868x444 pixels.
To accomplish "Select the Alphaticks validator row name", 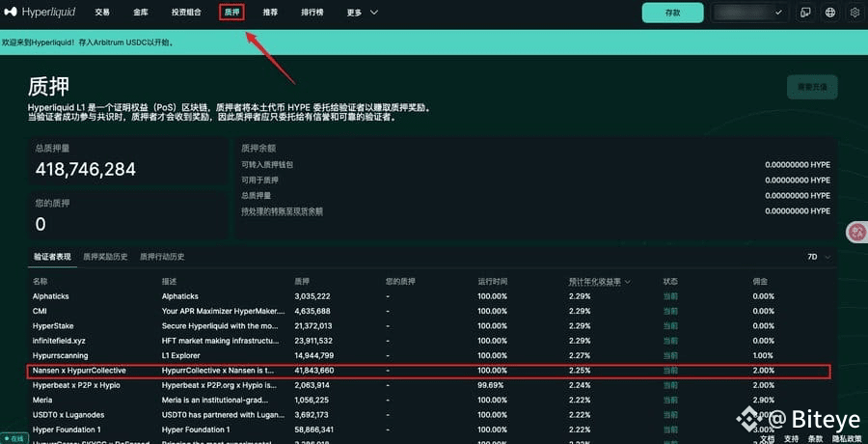I will point(51,296).
